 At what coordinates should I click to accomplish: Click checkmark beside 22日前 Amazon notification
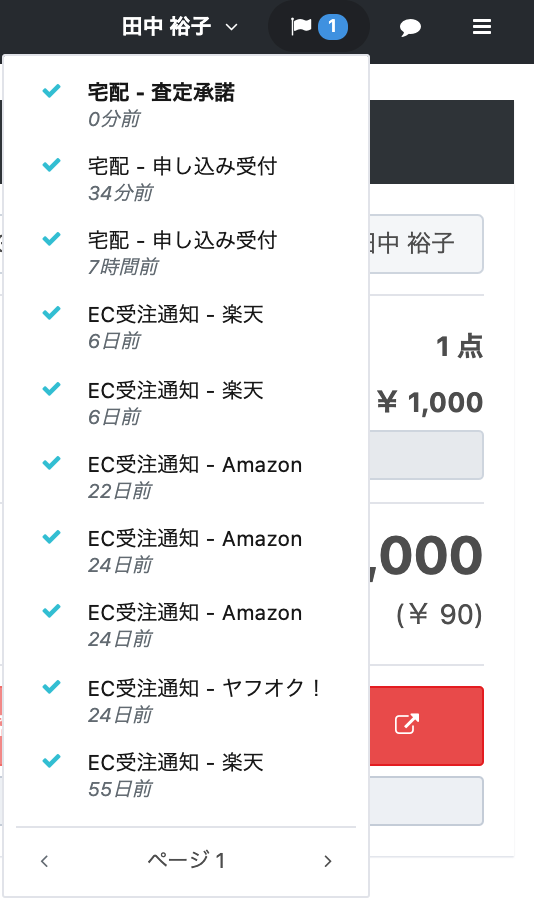(x=51, y=463)
